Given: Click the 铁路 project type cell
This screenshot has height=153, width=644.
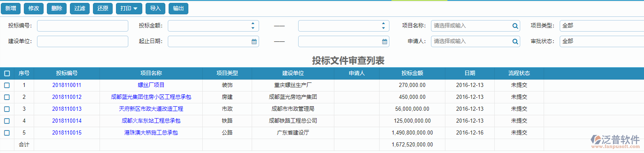Looking at the screenshot, I should point(227,121).
